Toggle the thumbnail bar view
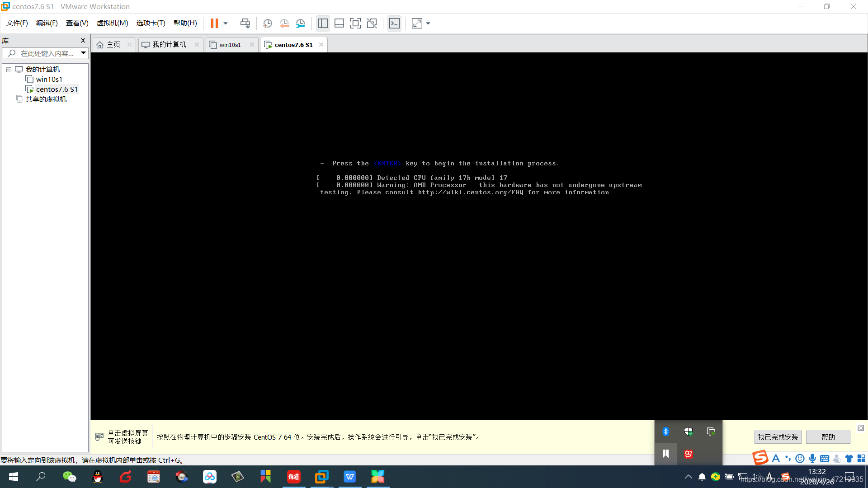 coord(339,23)
